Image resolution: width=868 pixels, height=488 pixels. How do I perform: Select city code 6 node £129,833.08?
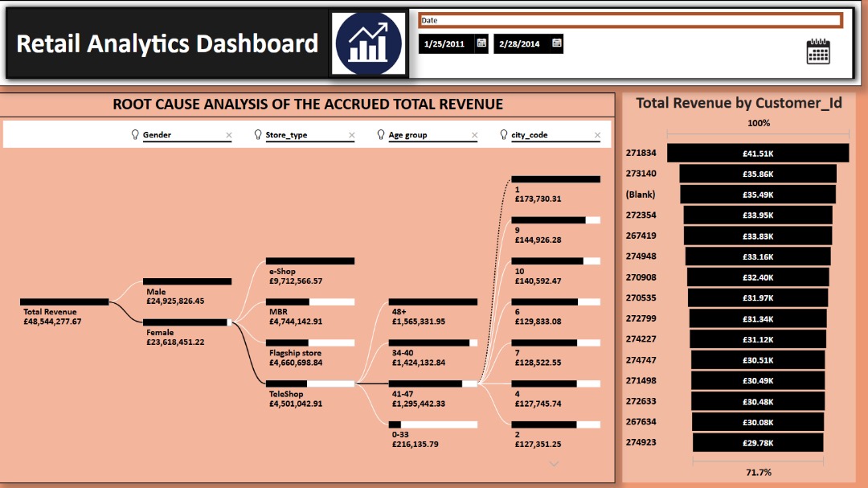[x=556, y=301]
